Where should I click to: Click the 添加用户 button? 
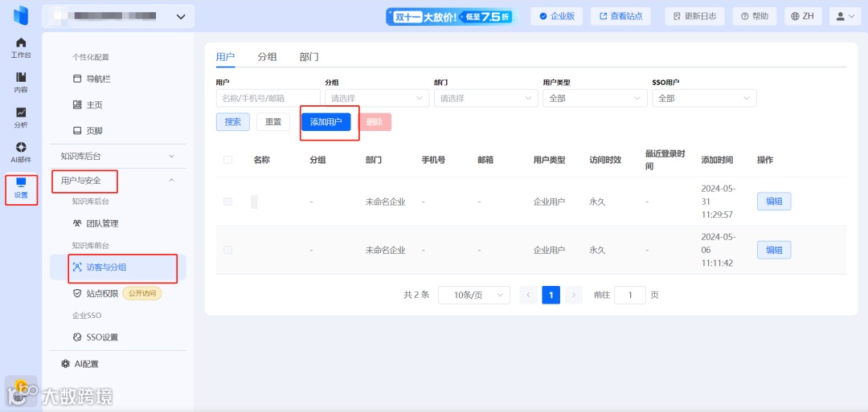(x=326, y=122)
